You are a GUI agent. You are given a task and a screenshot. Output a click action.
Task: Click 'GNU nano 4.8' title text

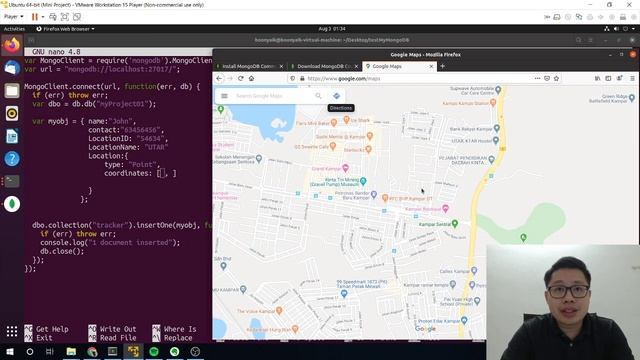pos(56,52)
